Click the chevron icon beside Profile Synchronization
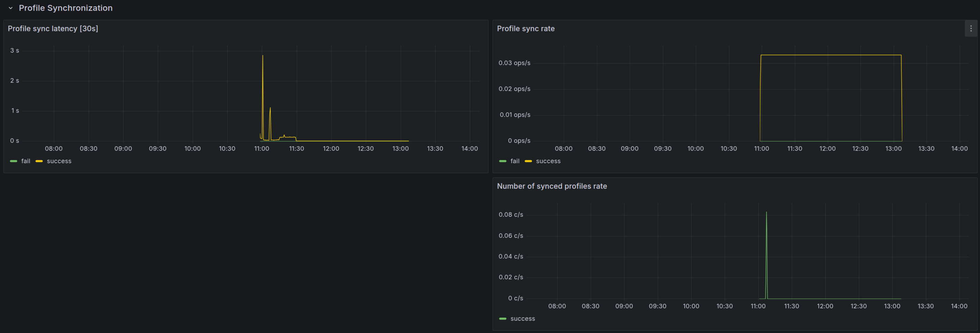 [x=11, y=8]
